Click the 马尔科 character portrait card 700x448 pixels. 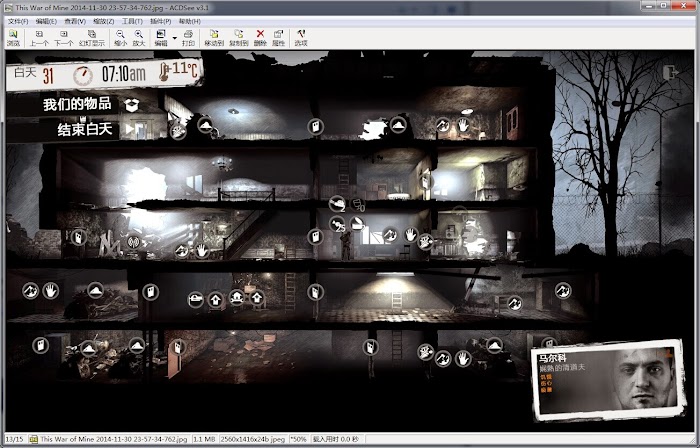pyautogui.click(x=608, y=380)
